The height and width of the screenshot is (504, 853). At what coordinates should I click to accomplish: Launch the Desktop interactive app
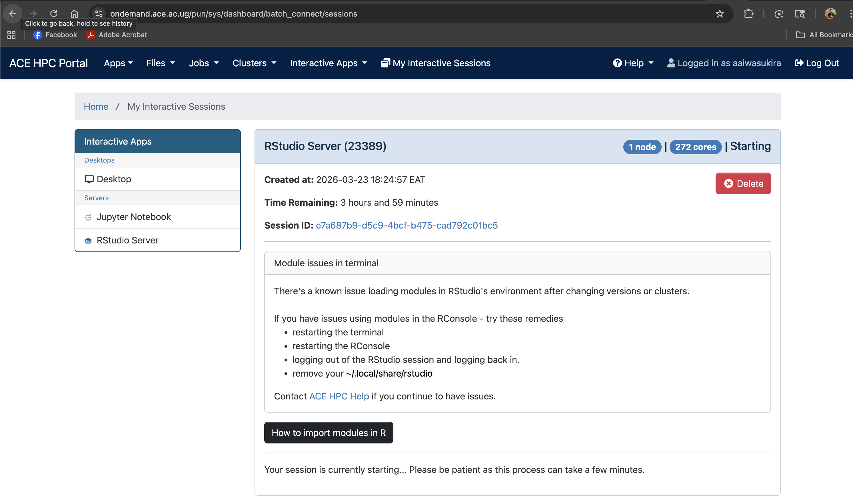(x=114, y=179)
